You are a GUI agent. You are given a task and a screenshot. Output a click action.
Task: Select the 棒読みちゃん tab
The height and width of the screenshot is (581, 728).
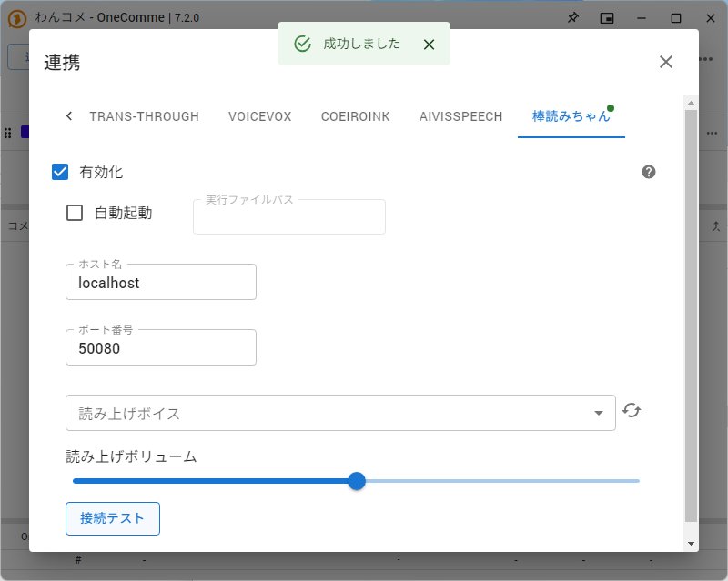tap(571, 116)
